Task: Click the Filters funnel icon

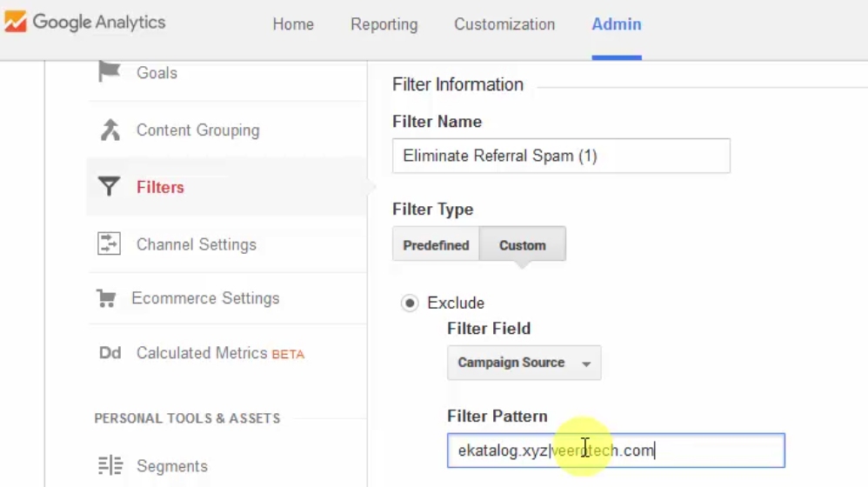Action: click(109, 186)
